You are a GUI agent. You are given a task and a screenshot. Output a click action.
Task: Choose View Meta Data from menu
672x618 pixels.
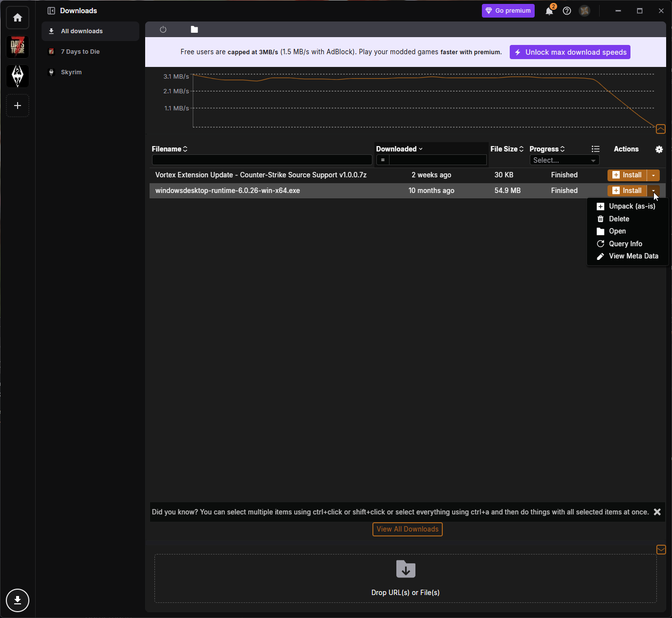click(x=628, y=256)
